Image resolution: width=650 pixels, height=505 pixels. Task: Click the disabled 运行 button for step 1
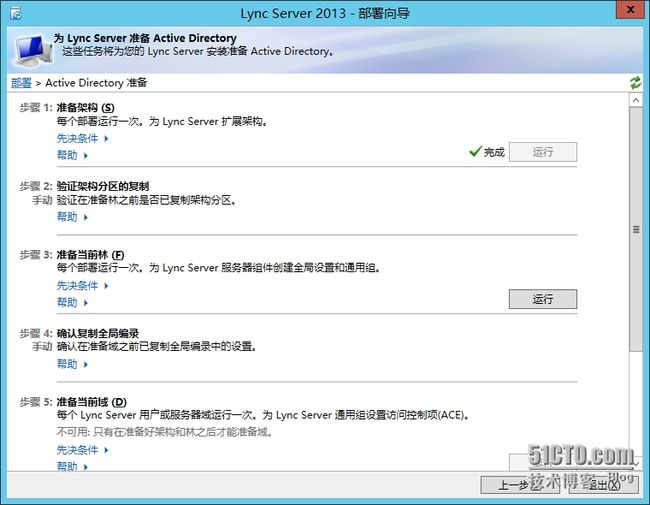pyautogui.click(x=543, y=152)
